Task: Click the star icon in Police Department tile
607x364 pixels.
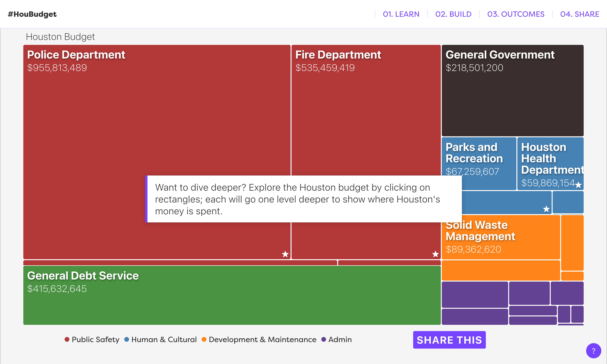Action: pos(285,254)
